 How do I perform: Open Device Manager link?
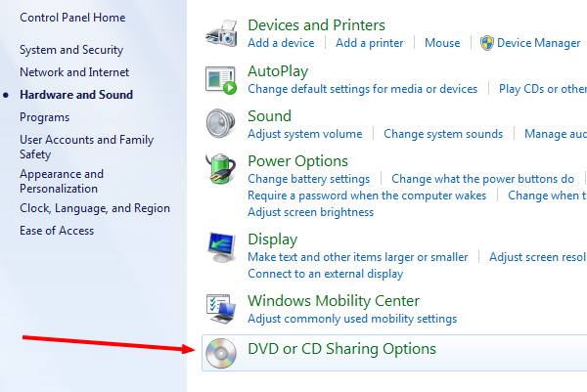(538, 43)
